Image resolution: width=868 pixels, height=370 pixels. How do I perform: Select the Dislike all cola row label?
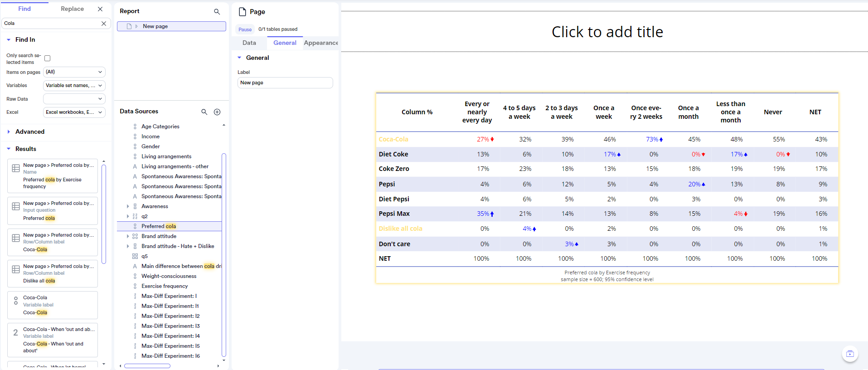point(400,229)
